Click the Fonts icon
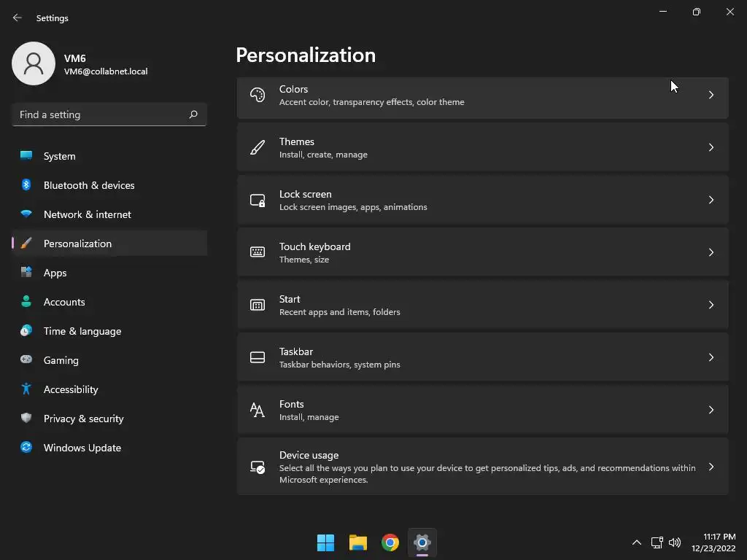This screenshot has height=560, width=747. (258, 410)
